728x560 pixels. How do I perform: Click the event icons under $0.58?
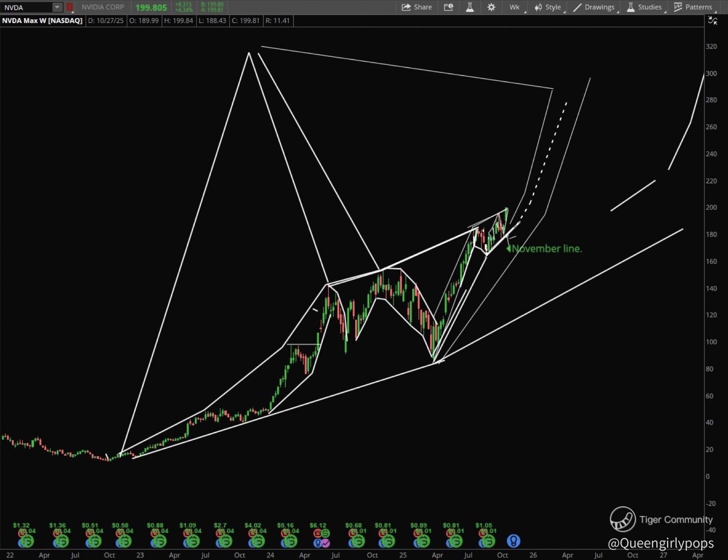pos(123,538)
